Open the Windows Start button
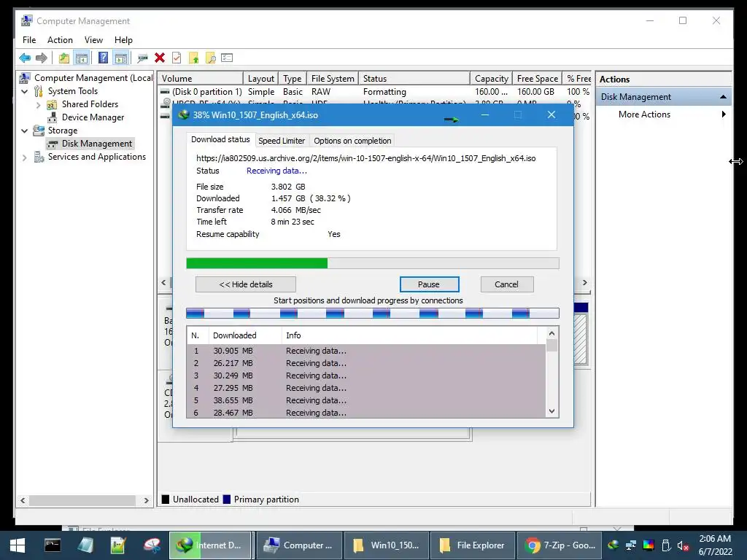747x560 pixels. [18, 545]
